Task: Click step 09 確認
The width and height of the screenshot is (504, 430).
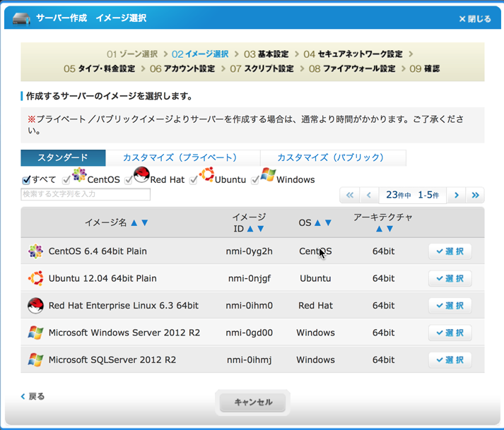Action: click(424, 68)
